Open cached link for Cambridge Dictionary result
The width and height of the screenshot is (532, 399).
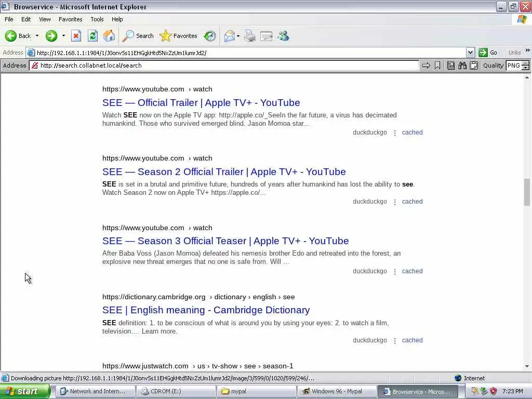[x=412, y=340]
